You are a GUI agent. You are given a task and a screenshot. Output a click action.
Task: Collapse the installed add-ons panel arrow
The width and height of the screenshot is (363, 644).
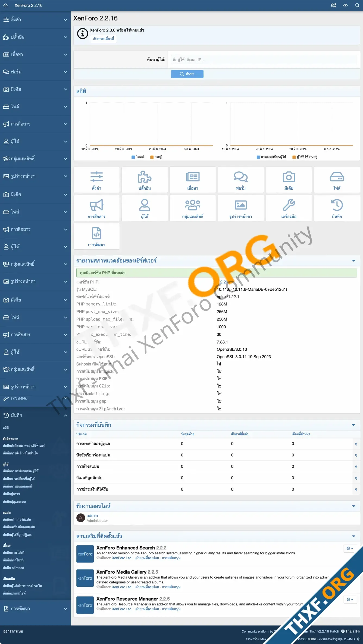pyautogui.click(x=353, y=536)
